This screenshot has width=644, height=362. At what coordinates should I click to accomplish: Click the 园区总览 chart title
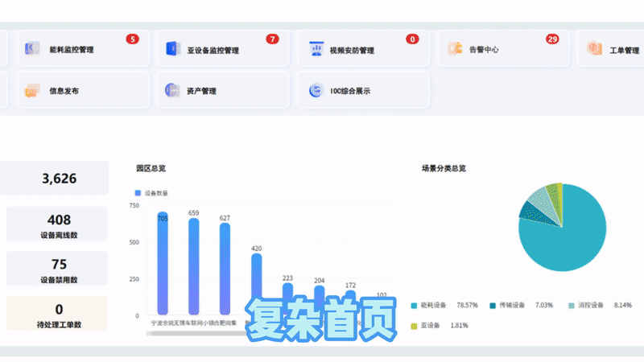(151, 168)
